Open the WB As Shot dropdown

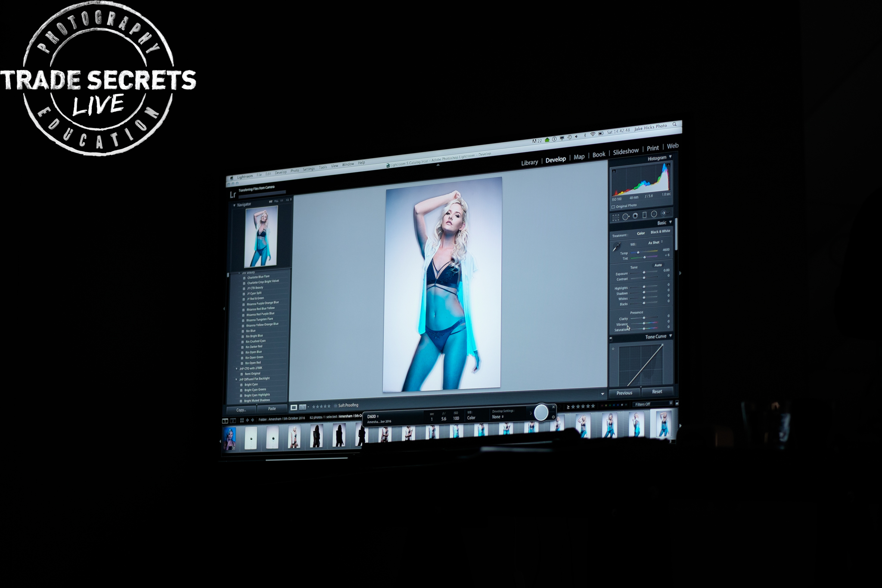pyautogui.click(x=655, y=243)
